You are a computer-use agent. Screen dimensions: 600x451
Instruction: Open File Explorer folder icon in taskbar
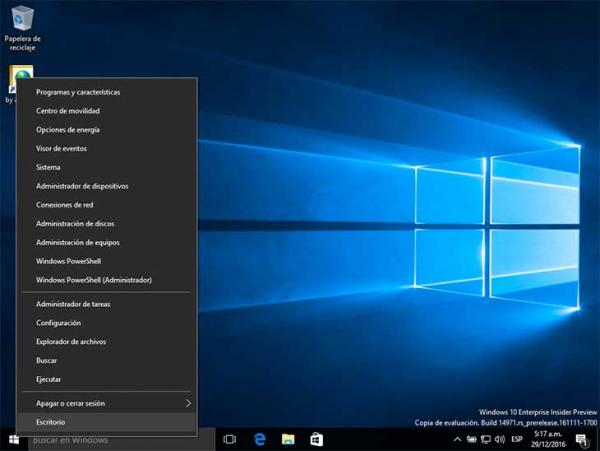click(x=288, y=440)
